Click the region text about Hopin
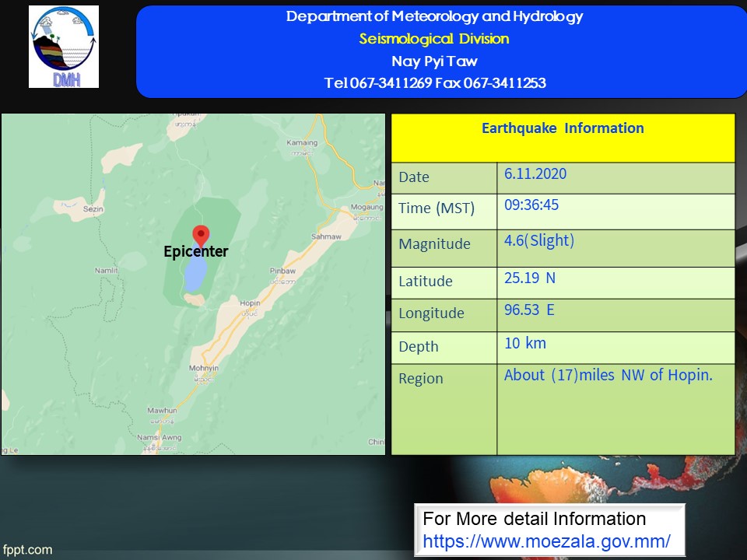Image resolution: width=747 pixels, height=560 pixels. [x=608, y=376]
